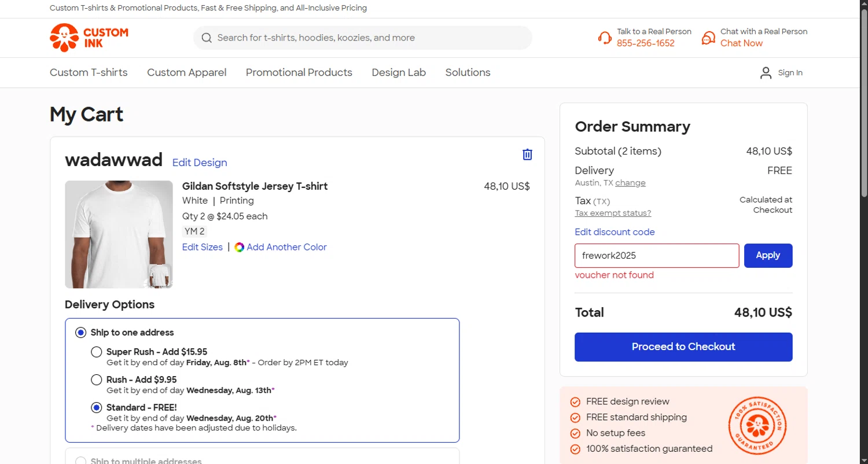The width and height of the screenshot is (868, 464).
Task: Open the Design Lab menu
Action: [x=399, y=73]
